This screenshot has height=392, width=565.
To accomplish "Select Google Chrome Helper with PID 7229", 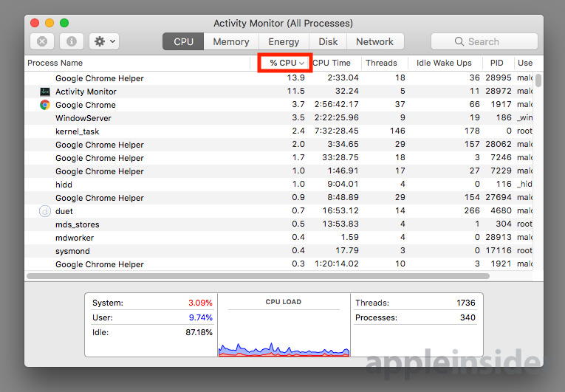I will click(279, 171).
